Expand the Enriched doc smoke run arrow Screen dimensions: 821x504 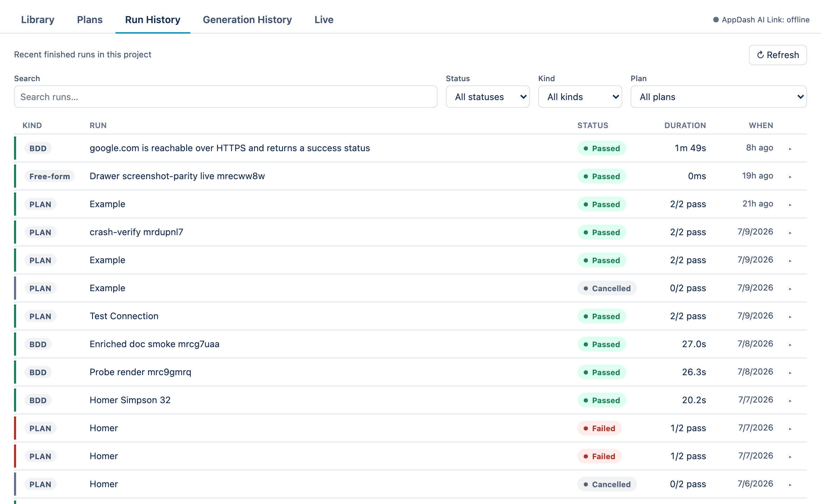[790, 345]
